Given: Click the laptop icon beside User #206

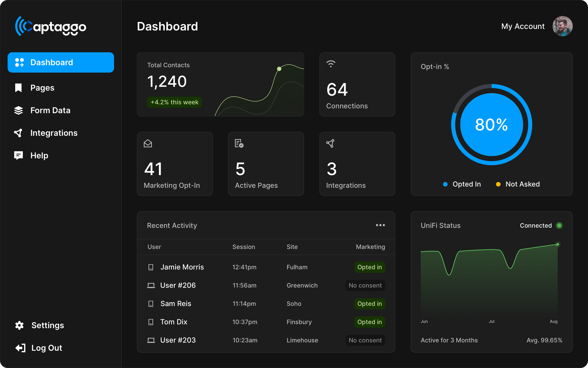Looking at the screenshot, I should coord(151,286).
